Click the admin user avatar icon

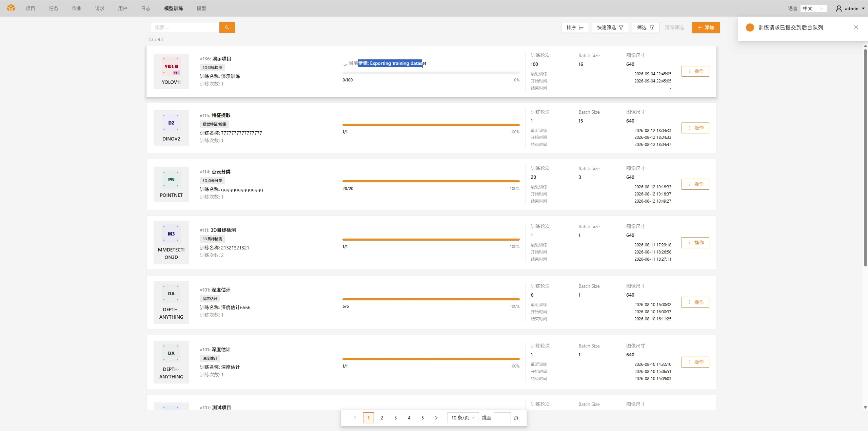tap(839, 8)
